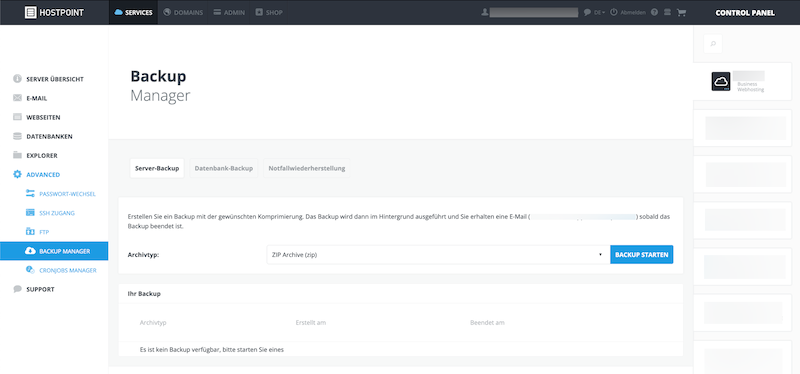The height and width of the screenshot is (374, 800).
Task: Click the folder icon for Explorer
Action: [17, 155]
